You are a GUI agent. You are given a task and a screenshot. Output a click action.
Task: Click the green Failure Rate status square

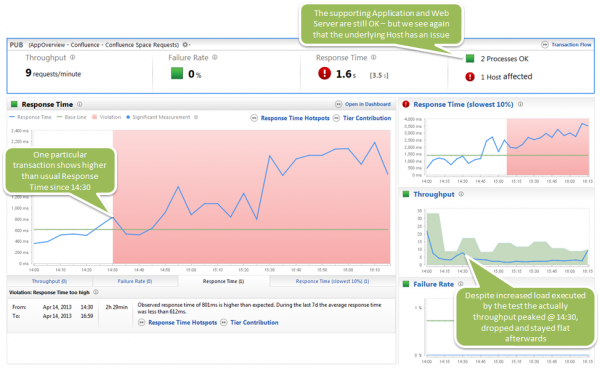click(177, 73)
